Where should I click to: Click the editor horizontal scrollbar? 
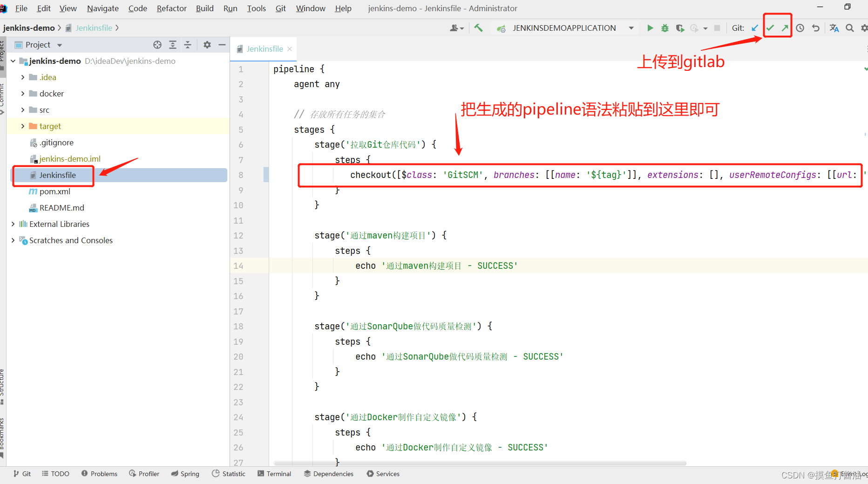coord(480,464)
